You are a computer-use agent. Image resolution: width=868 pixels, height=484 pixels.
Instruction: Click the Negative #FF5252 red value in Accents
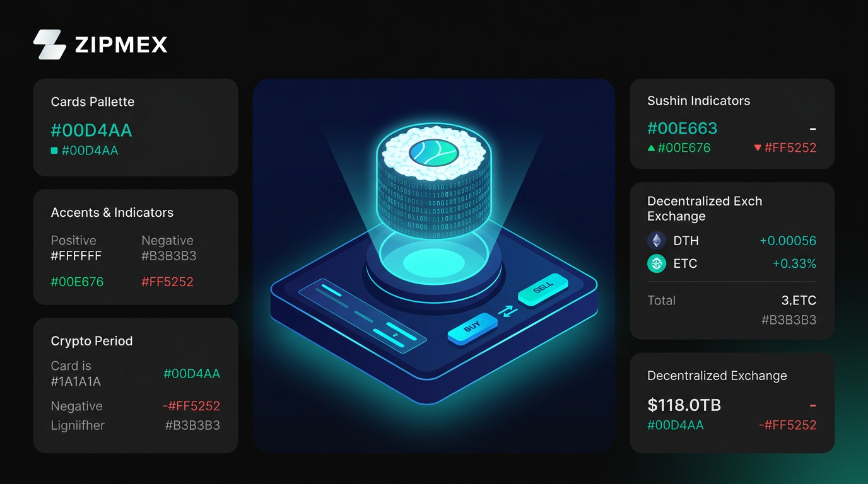(x=167, y=282)
